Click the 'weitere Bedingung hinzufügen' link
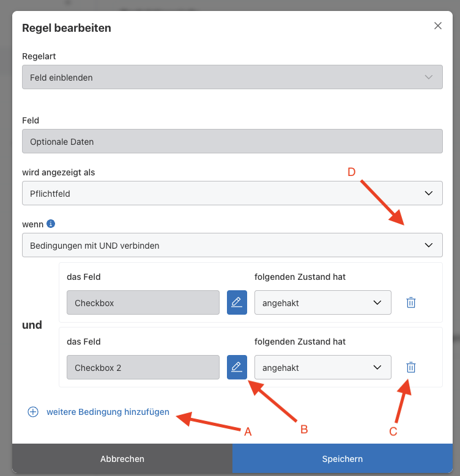This screenshot has height=476, width=460. 108,412
